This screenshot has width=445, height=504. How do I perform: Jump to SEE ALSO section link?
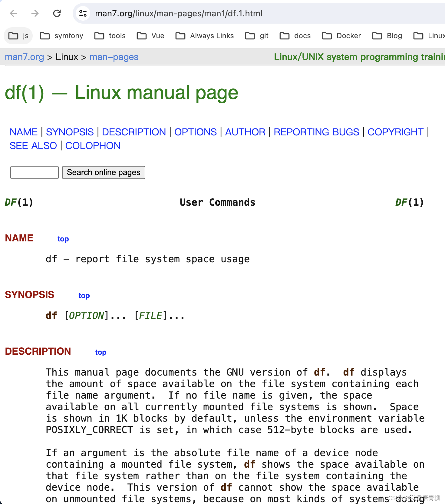pos(33,146)
